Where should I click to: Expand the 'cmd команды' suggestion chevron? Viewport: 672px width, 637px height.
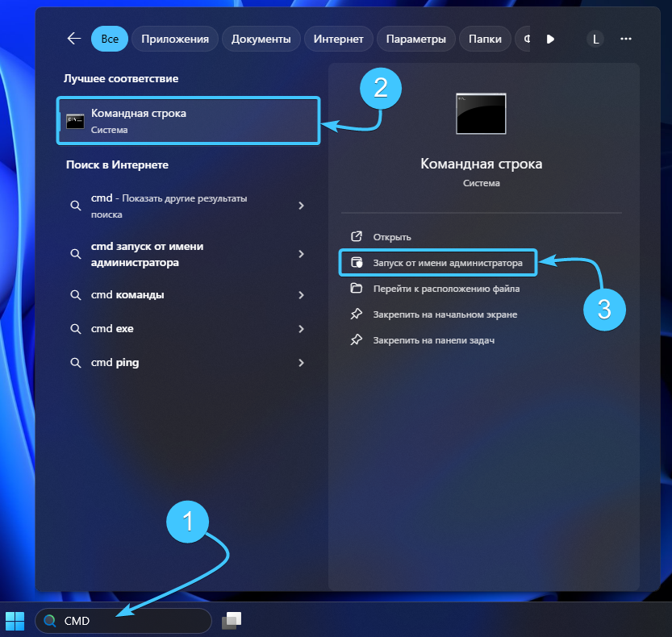click(301, 295)
